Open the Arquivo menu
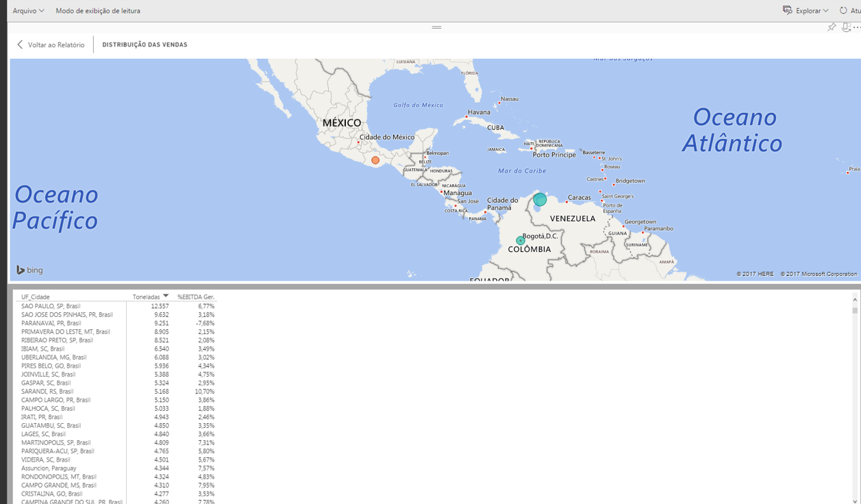 point(28,11)
